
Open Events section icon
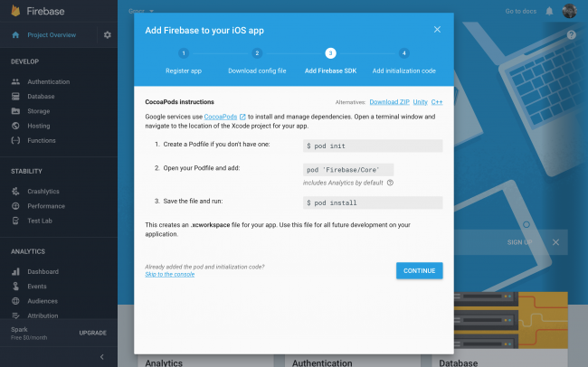point(15,286)
